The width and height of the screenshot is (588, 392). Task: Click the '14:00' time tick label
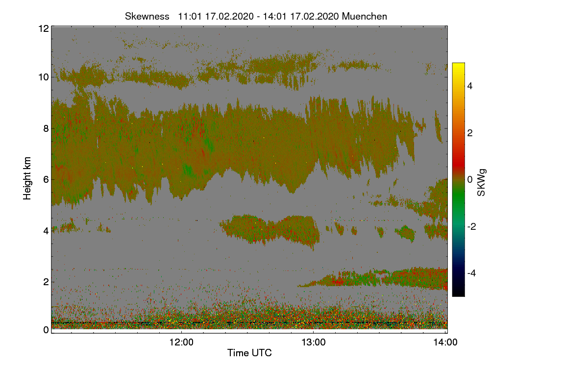coord(445,343)
